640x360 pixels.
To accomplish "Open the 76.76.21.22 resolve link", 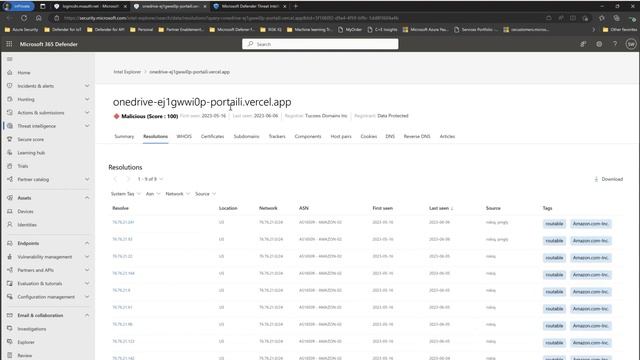I will click(x=122, y=256).
